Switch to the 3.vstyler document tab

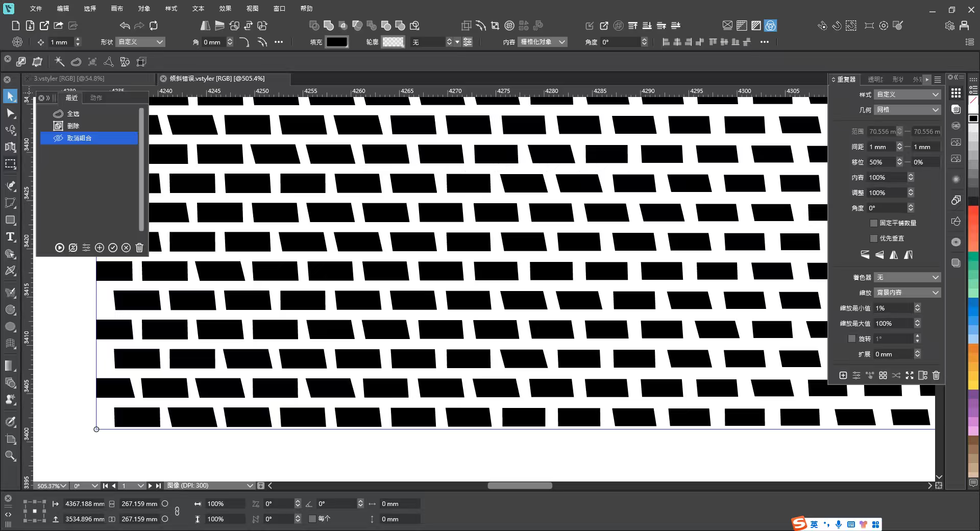(x=69, y=79)
